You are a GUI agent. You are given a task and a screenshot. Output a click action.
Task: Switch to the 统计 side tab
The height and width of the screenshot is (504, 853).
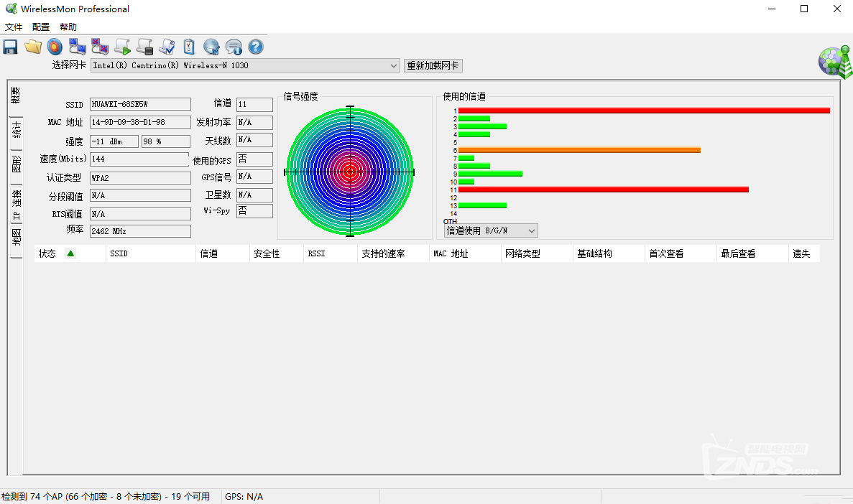coord(17,131)
